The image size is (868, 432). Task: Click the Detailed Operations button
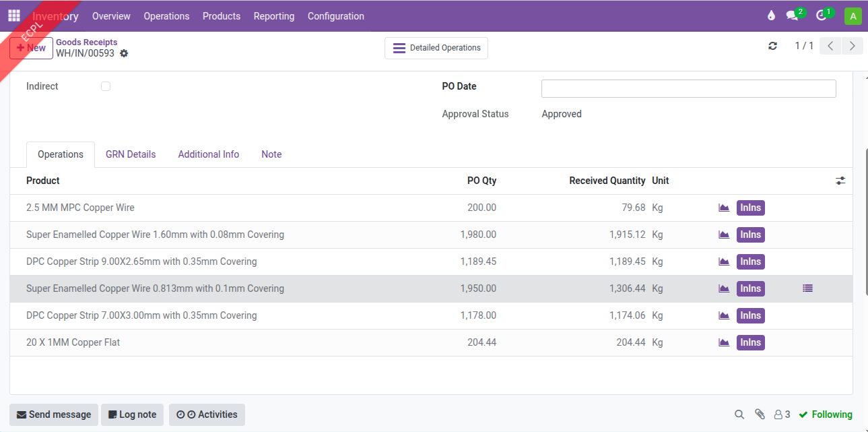click(x=436, y=48)
